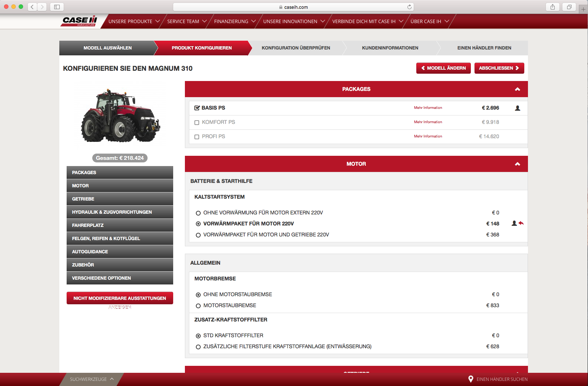Click map pin icon for dealer search

[x=471, y=379]
